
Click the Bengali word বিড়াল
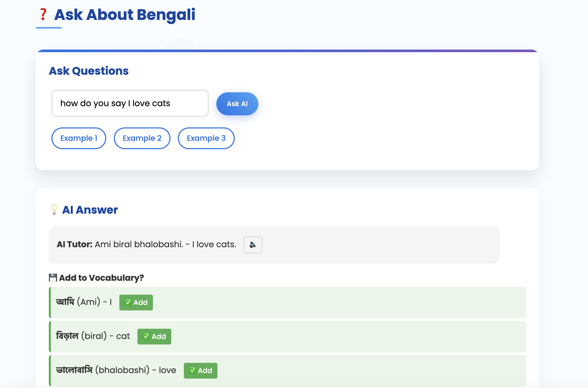click(x=67, y=336)
